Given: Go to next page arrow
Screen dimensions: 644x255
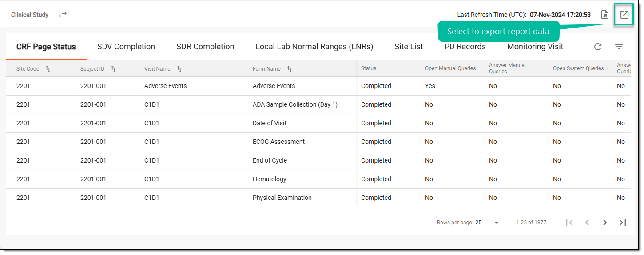Looking at the screenshot, I should click(x=605, y=223).
